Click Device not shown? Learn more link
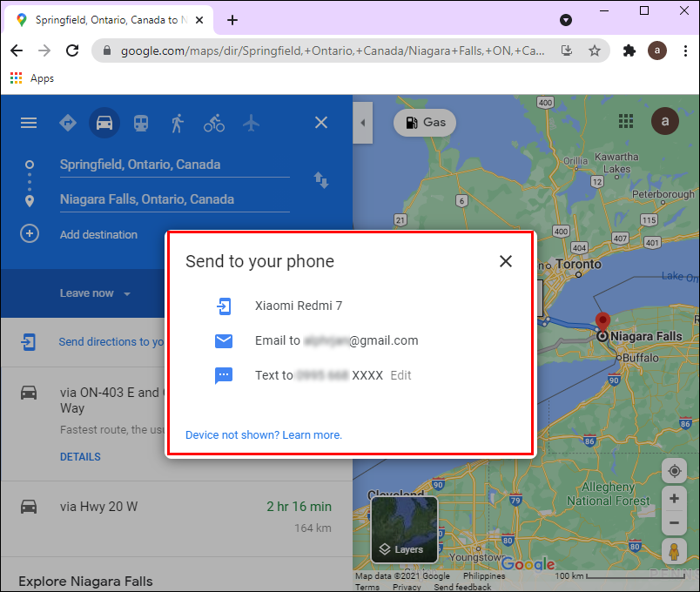This screenshot has height=592, width=700. [x=264, y=434]
